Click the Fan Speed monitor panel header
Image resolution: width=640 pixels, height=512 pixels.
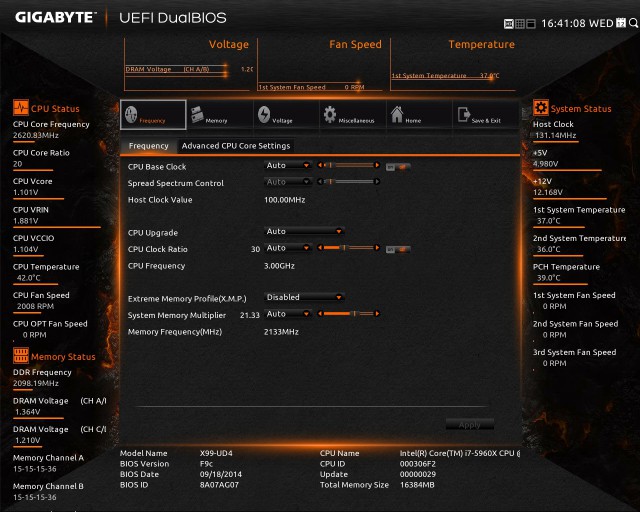pos(355,44)
